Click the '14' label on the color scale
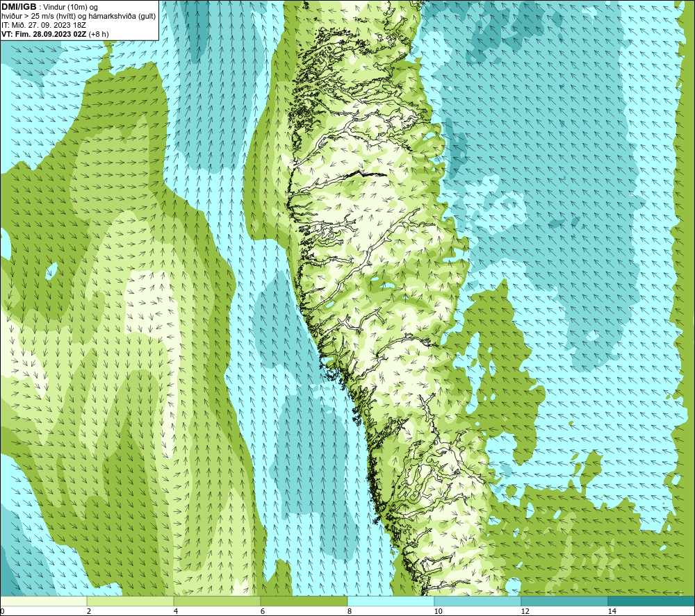This screenshot has width=695, height=616. click(x=612, y=611)
